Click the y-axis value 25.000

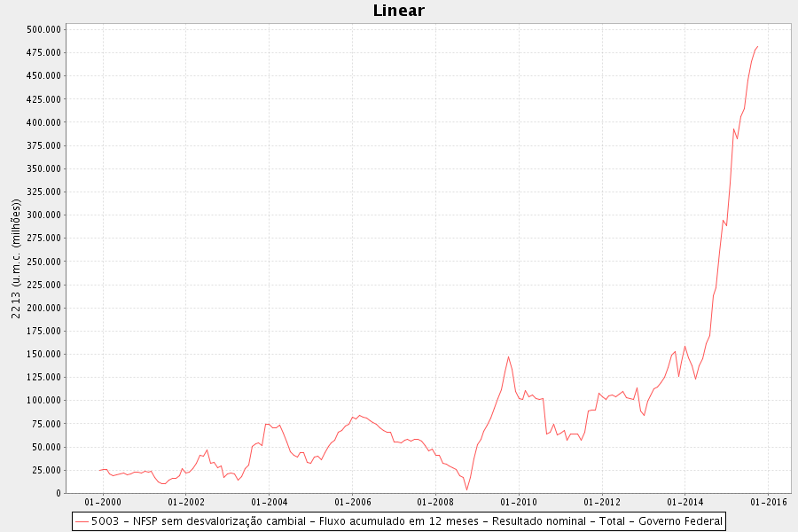46,471
